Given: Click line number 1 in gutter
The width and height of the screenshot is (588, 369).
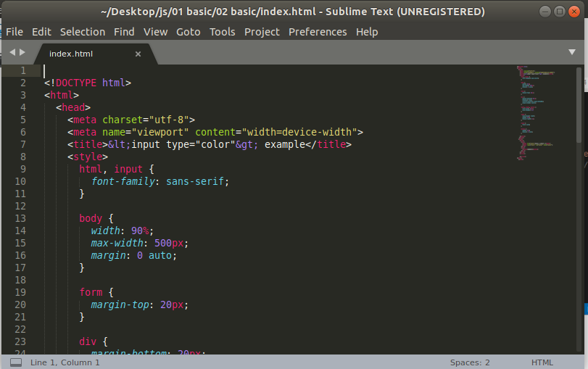Looking at the screenshot, I should pyautogui.click(x=23, y=70).
